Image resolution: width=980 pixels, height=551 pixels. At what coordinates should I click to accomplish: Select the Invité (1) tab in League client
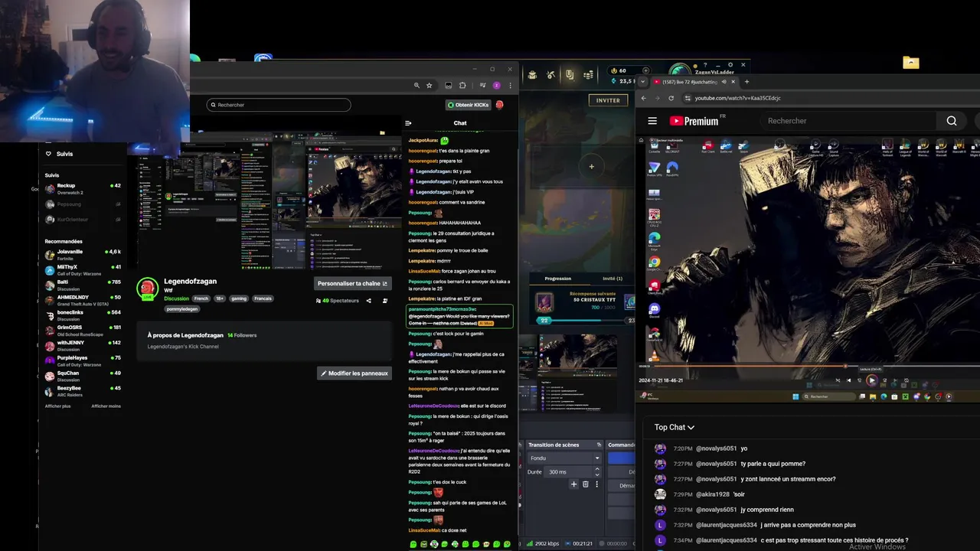point(612,279)
